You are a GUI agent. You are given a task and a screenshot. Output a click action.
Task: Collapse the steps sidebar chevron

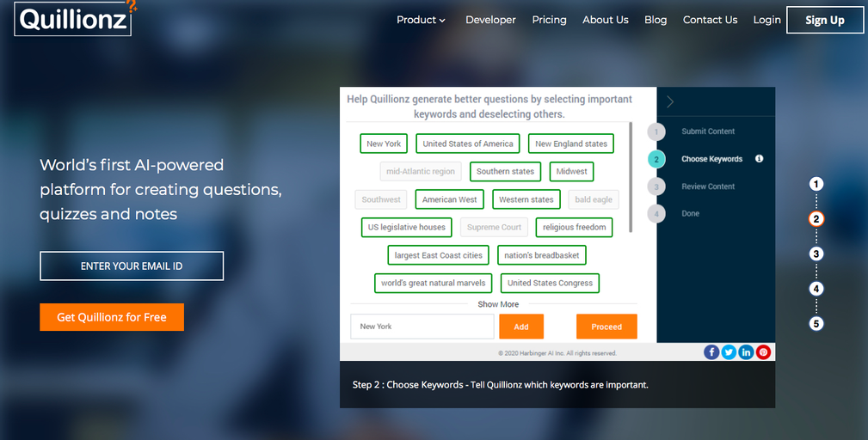pyautogui.click(x=670, y=101)
